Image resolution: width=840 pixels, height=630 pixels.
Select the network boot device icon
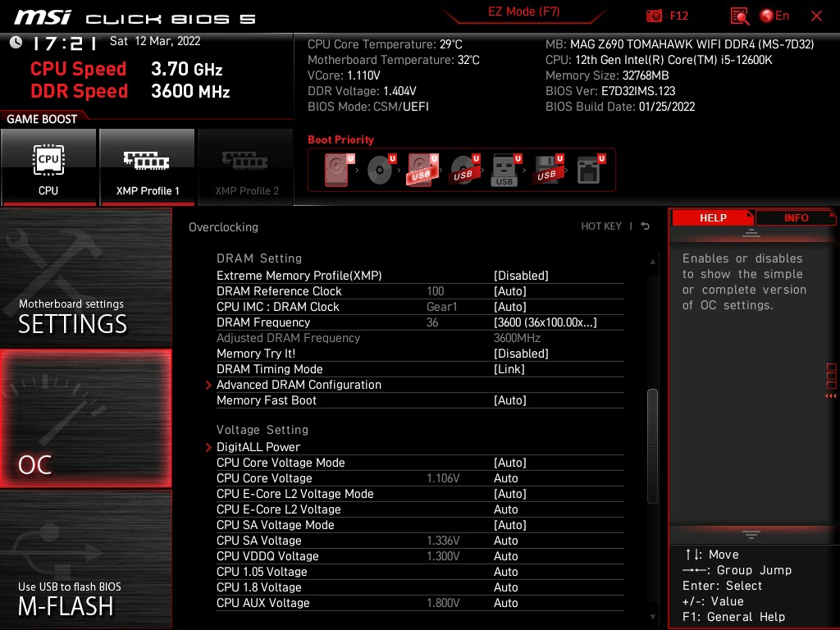coord(590,170)
